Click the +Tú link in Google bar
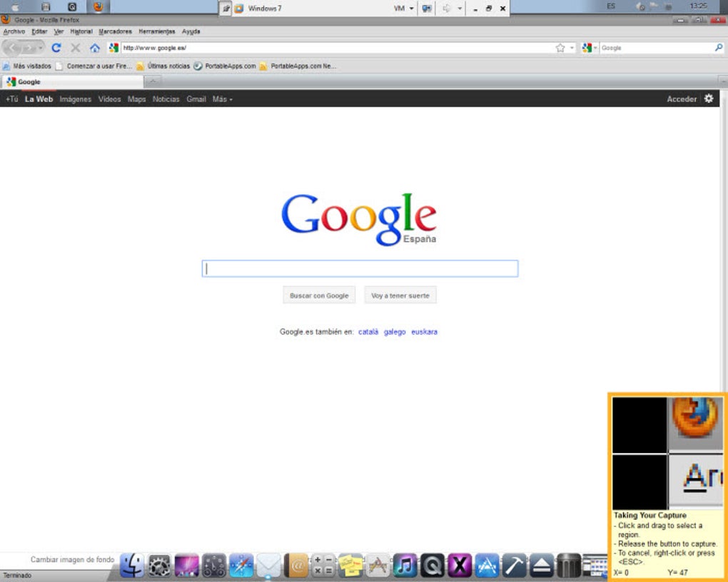The height and width of the screenshot is (582, 728). (11, 99)
